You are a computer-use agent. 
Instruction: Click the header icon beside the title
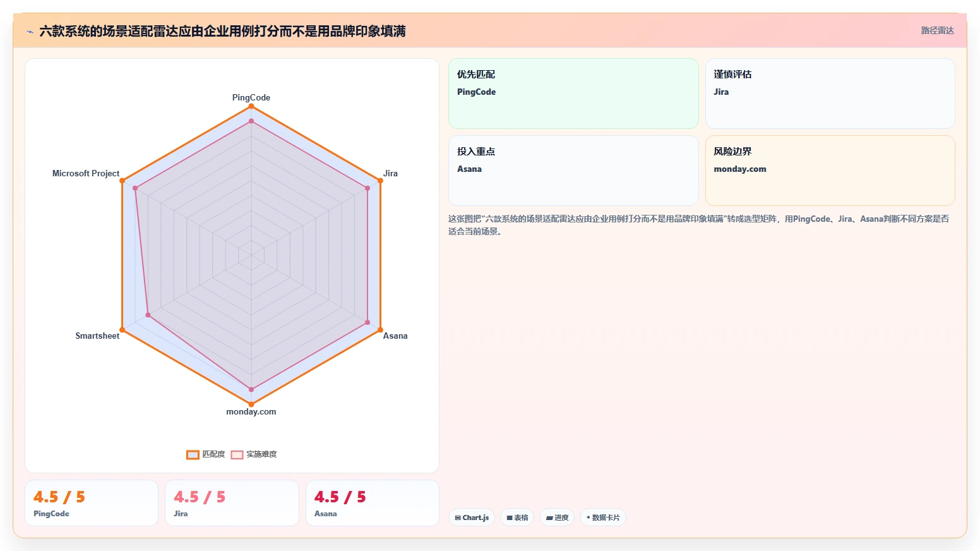[x=30, y=32]
